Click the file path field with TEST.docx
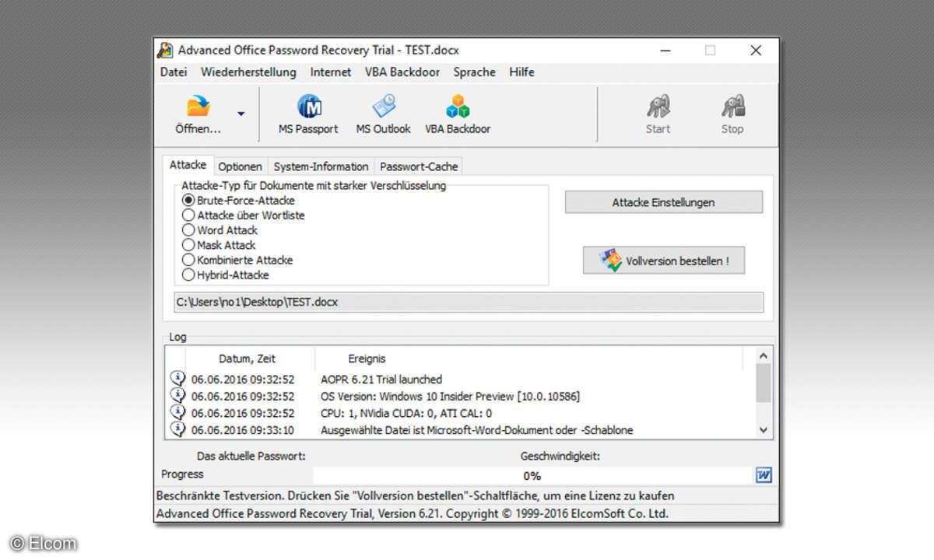The width and height of the screenshot is (934, 560). pyautogui.click(x=469, y=303)
